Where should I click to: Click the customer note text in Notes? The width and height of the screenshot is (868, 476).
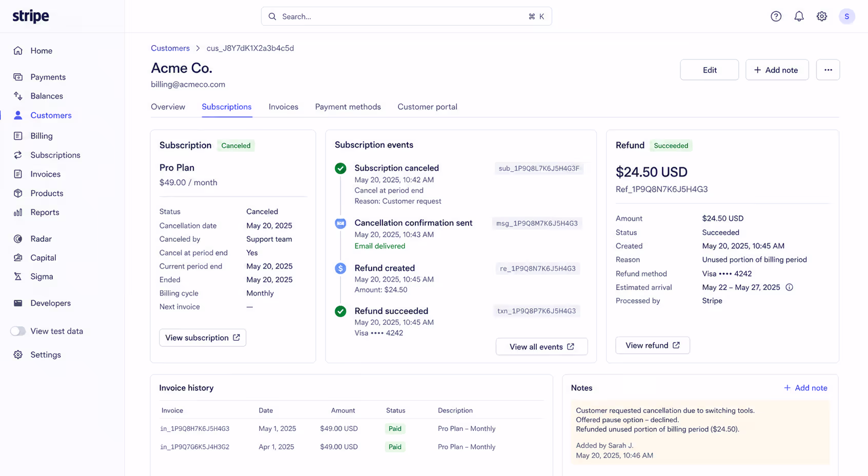coord(665,420)
